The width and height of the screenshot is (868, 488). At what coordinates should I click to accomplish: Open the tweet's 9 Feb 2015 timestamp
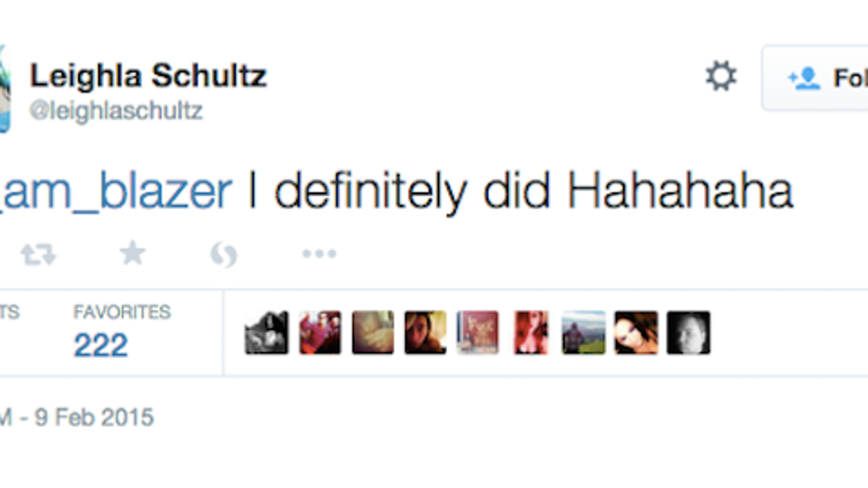77,417
